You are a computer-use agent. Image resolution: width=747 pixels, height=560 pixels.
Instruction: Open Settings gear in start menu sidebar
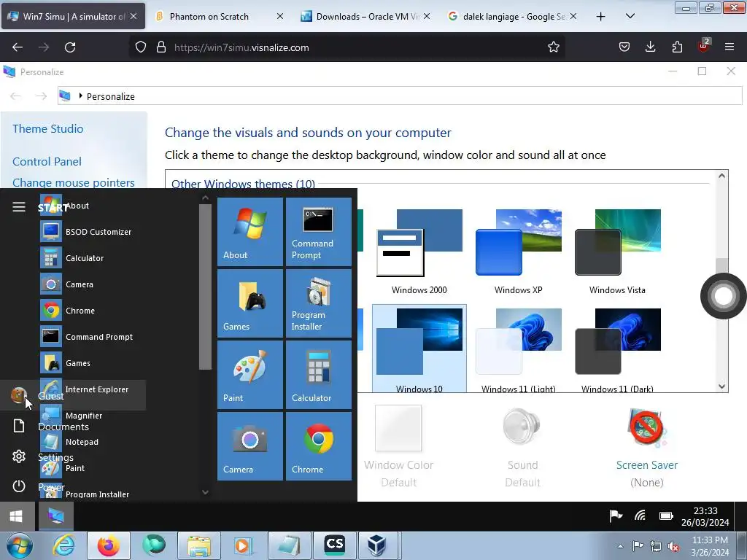pos(18,456)
